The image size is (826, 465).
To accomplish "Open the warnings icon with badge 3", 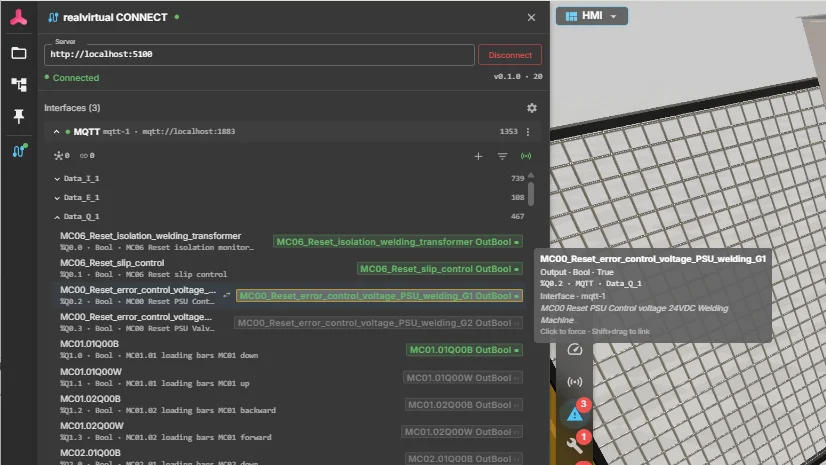I will point(575,413).
